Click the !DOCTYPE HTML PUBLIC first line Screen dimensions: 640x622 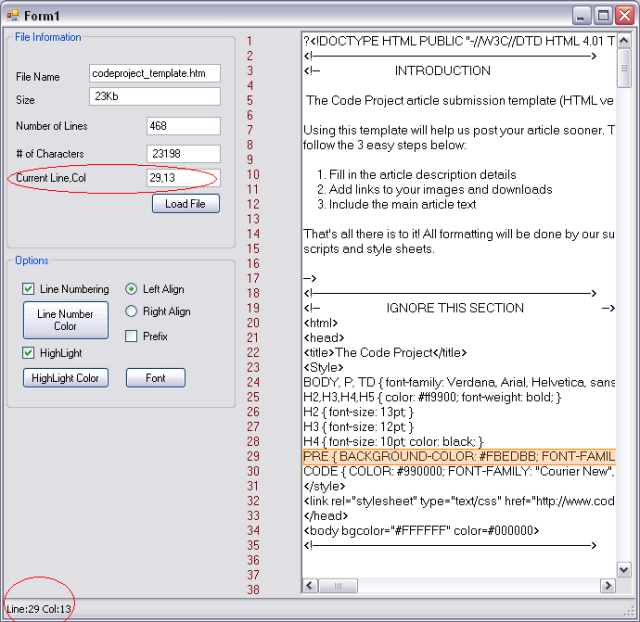[x=459, y=41]
